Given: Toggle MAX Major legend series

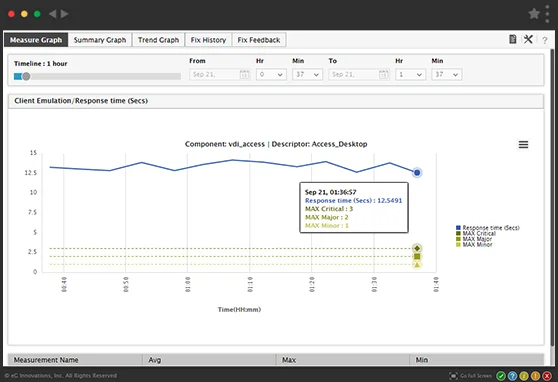Looking at the screenshot, I should (x=474, y=239).
